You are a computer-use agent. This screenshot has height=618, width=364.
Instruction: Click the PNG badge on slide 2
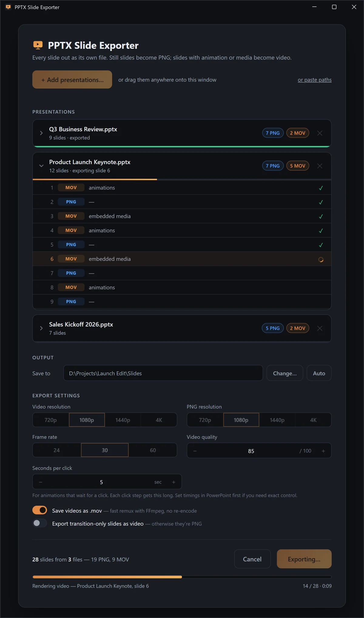[71, 202]
